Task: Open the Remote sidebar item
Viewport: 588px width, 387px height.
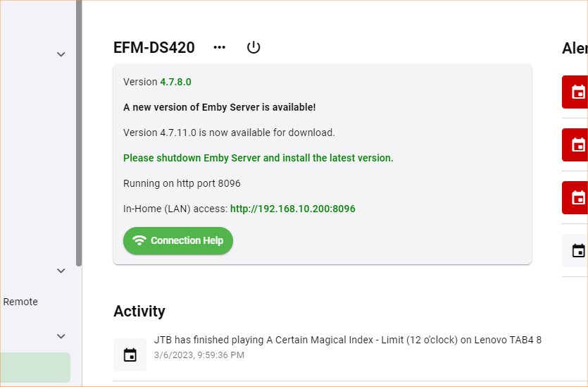Action: 20,302
